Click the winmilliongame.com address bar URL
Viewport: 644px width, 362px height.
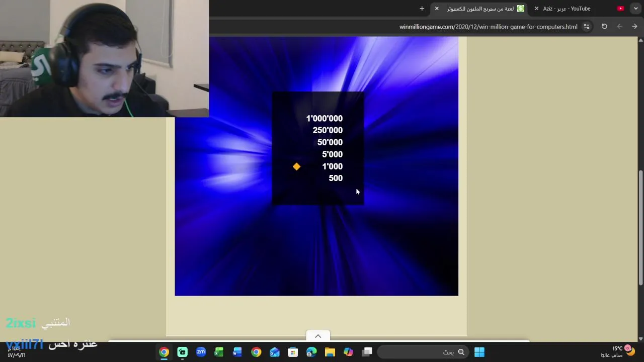click(488, 27)
